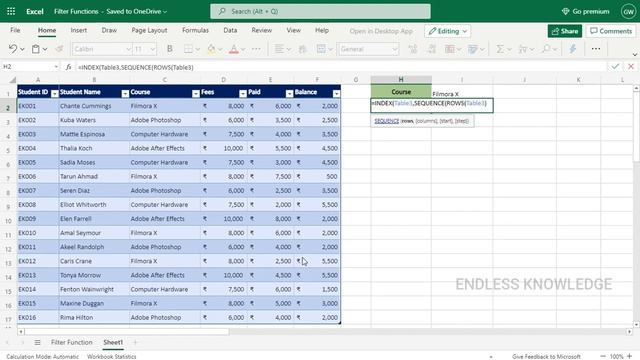The height and width of the screenshot is (360, 640).
Task: Open the font name Calibri dropdown
Action: pyautogui.click(x=129, y=49)
